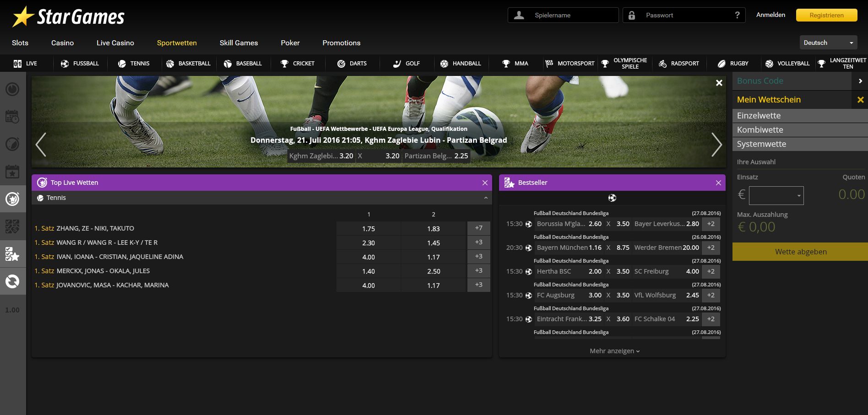Show previous banner slide

pyautogui.click(x=41, y=145)
